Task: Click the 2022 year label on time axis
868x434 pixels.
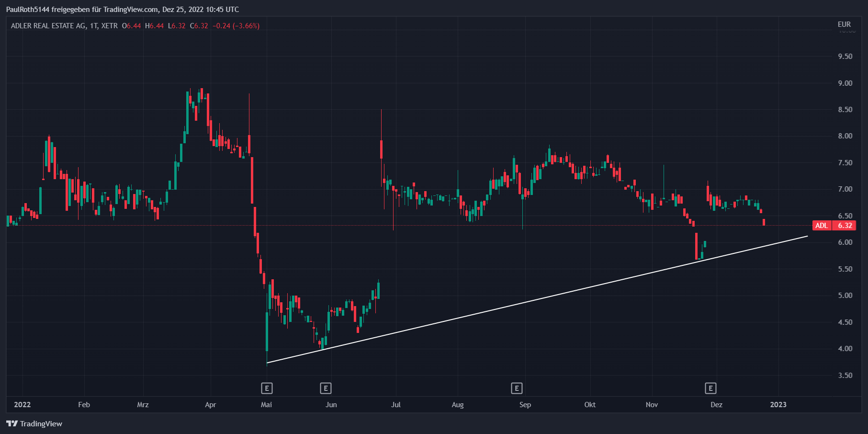Action: coord(23,405)
